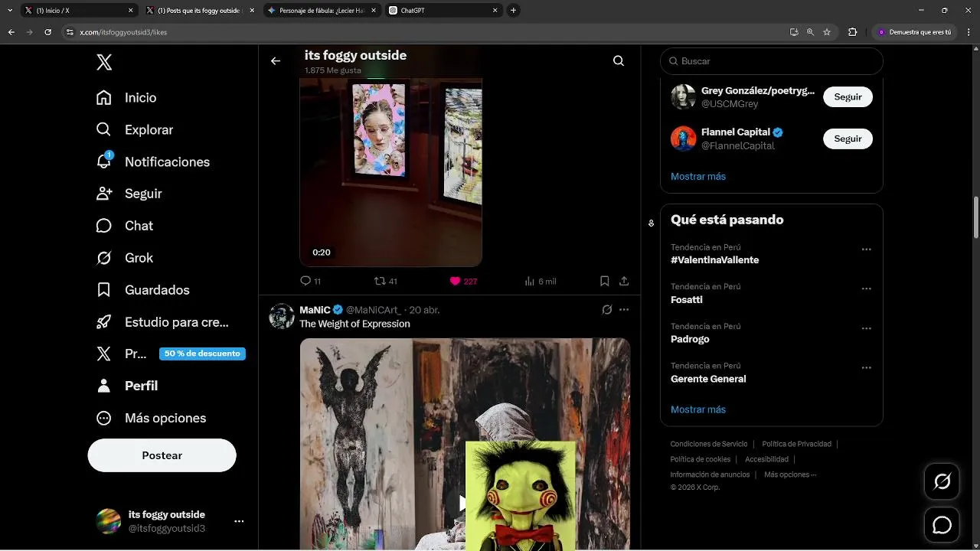This screenshot has height=551, width=980.
Task: Reload the page
Action: pyautogui.click(x=47, y=32)
